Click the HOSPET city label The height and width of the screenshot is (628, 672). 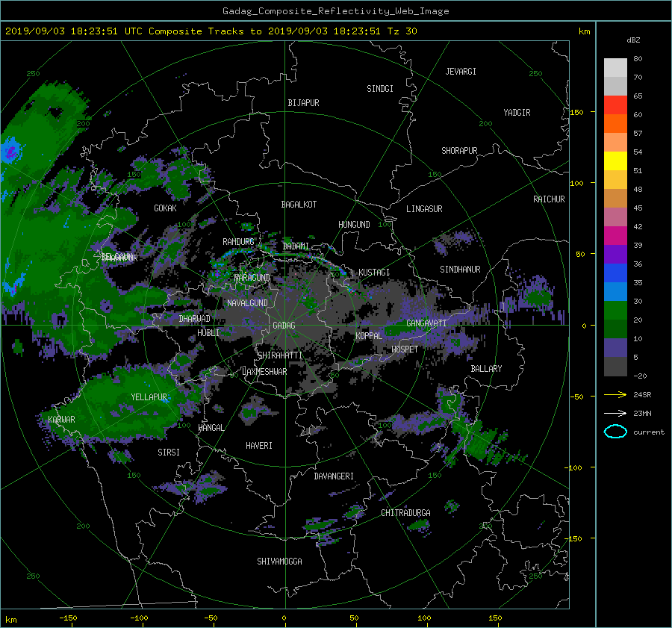(x=405, y=349)
